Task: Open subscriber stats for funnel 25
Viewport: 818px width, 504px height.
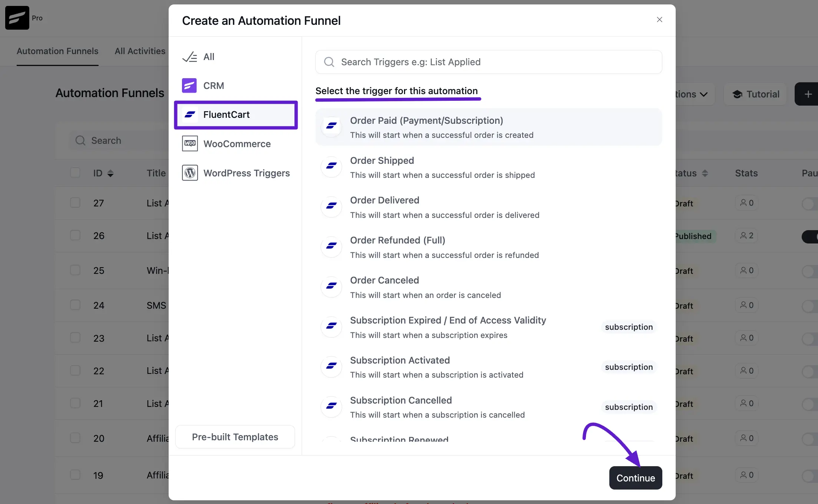Action: click(x=746, y=271)
